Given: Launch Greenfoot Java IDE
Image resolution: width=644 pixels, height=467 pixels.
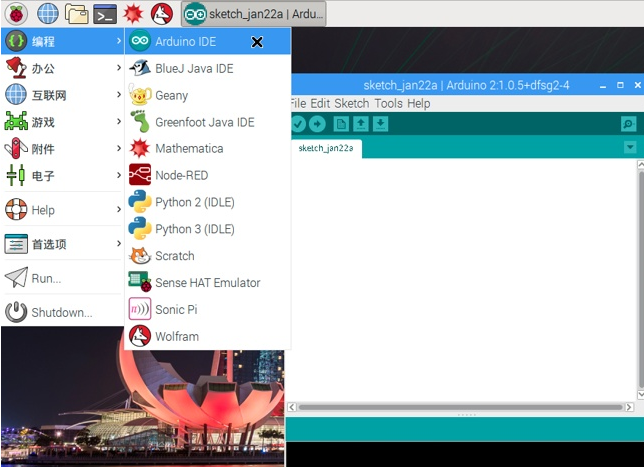Looking at the screenshot, I should click(x=208, y=122).
